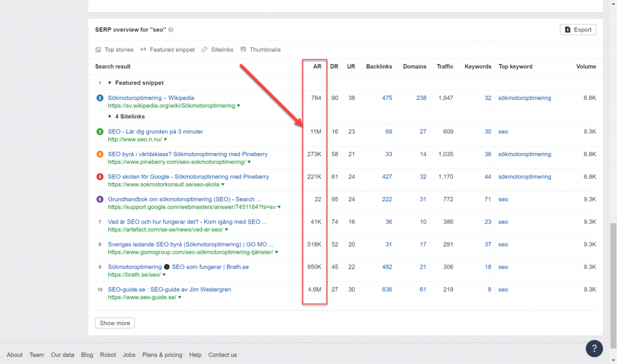Open the Blog footer link

(87, 355)
